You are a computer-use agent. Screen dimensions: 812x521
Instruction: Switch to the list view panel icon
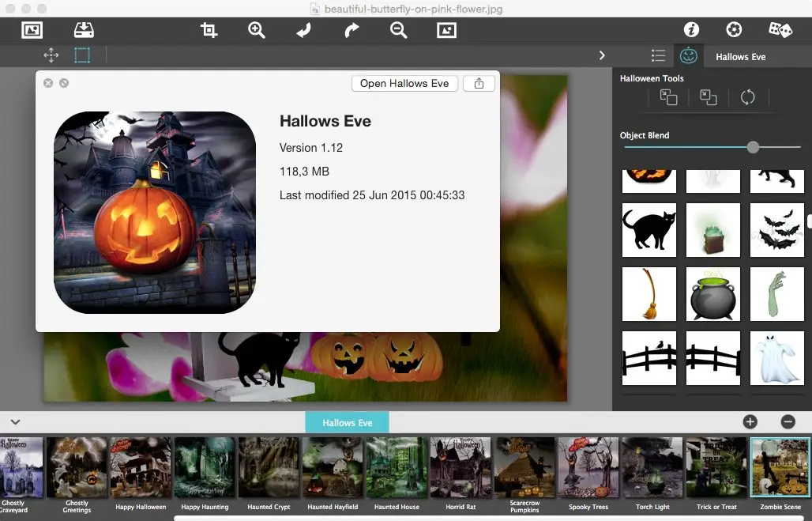658,55
